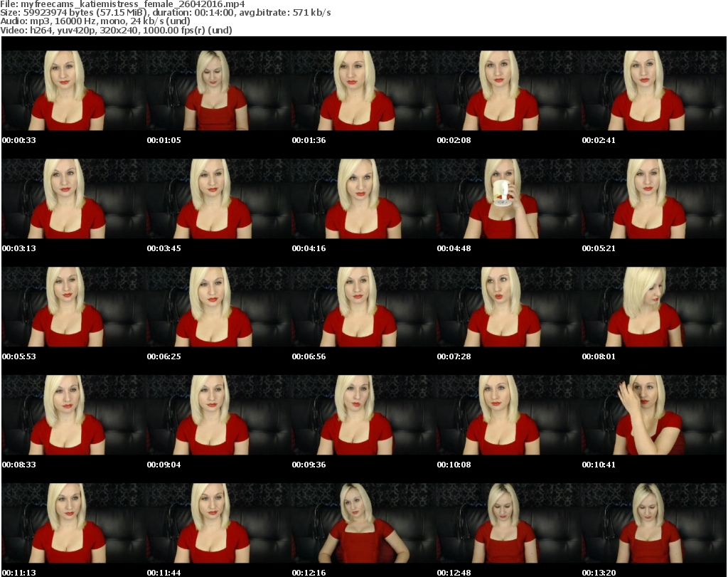
Task: Click the thumbnail at 00:02:08
Action: click(x=508, y=90)
